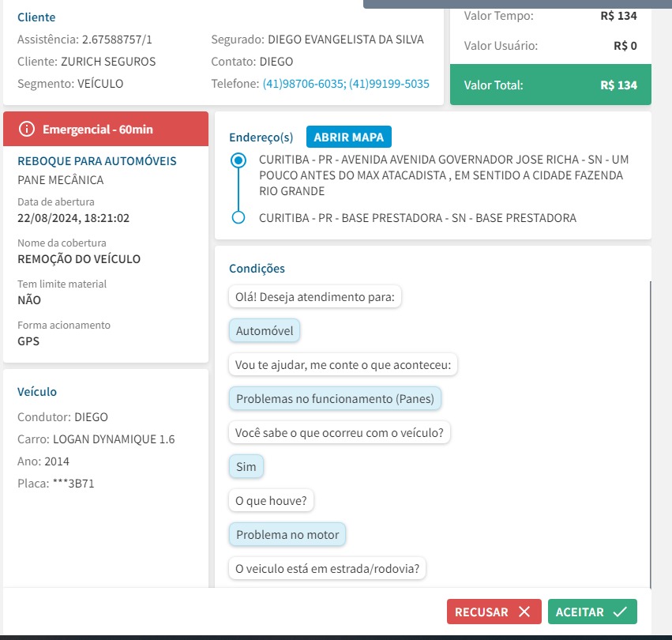Click 'O veiculo está em estrada/rodovia?' message
The width and height of the screenshot is (672, 640).
[327, 568]
